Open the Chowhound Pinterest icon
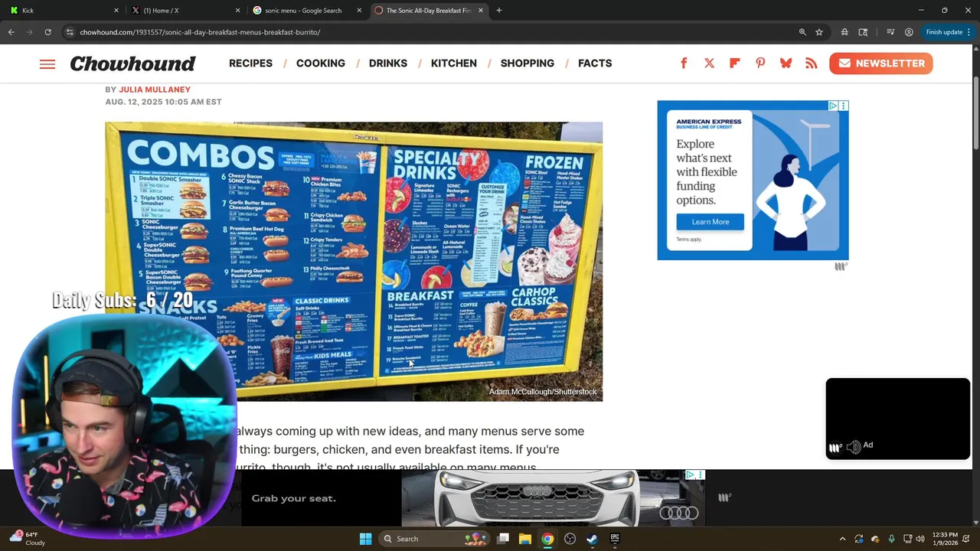Image resolution: width=980 pixels, height=551 pixels. [760, 64]
